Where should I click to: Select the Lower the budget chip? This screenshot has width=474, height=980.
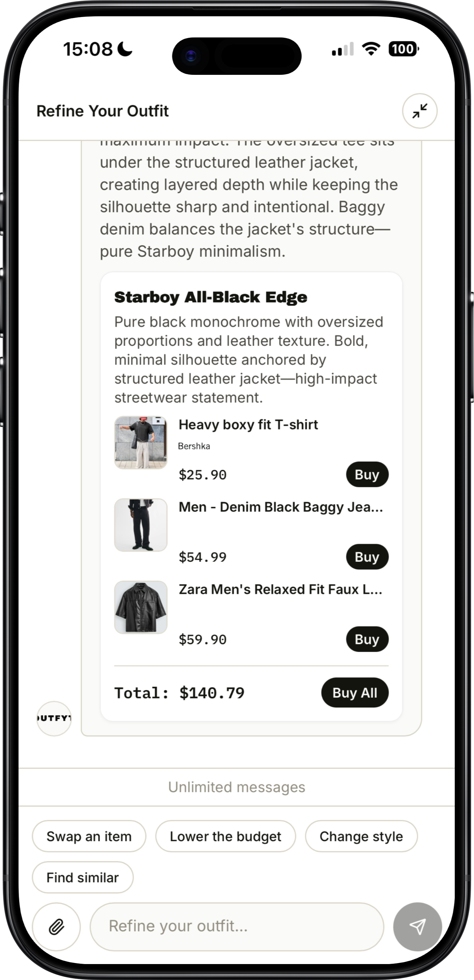226,836
